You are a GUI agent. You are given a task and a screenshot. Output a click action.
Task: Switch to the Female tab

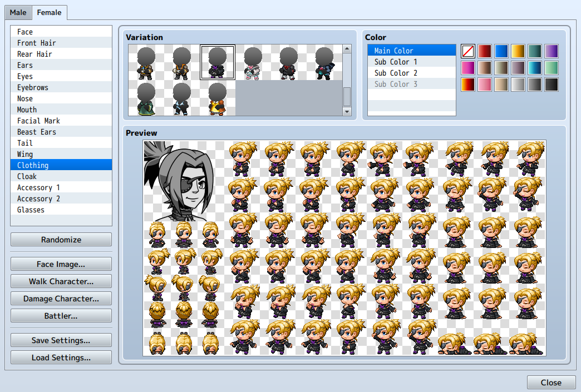pos(50,13)
